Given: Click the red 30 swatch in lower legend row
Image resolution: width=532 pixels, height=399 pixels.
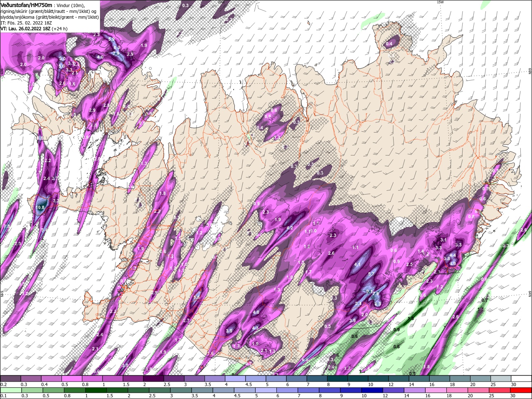Looking at the screenshot, I should click(x=520, y=390).
